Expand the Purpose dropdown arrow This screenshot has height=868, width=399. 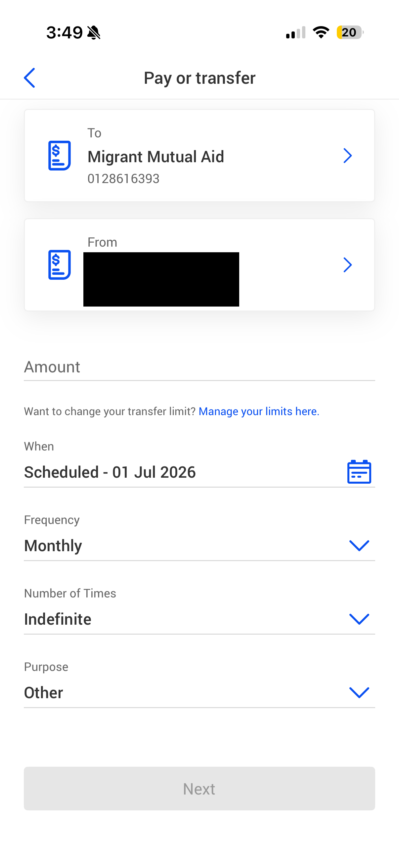pos(359,692)
